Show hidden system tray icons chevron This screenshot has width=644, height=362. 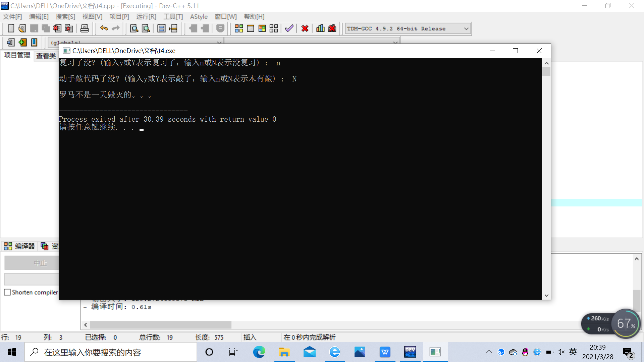(x=489, y=352)
